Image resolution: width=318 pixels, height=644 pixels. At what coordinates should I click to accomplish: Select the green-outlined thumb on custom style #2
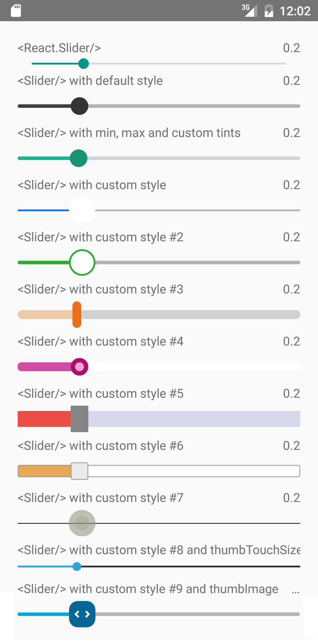82,262
